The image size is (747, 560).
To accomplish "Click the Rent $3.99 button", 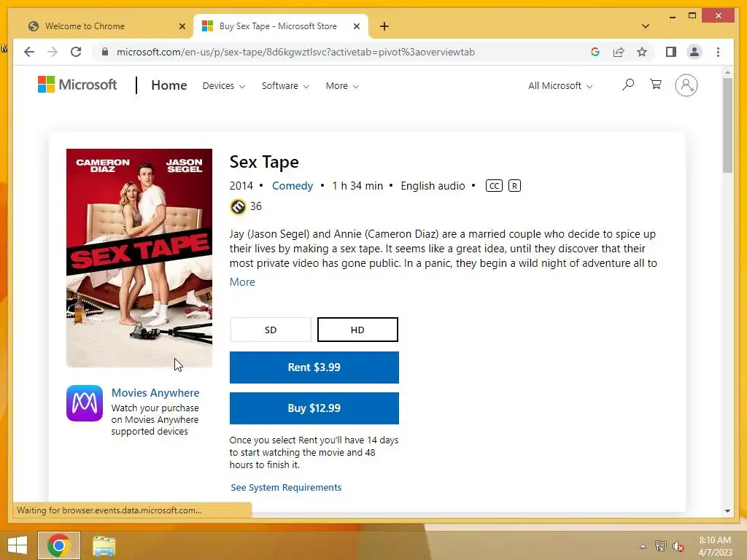I will point(314,367).
